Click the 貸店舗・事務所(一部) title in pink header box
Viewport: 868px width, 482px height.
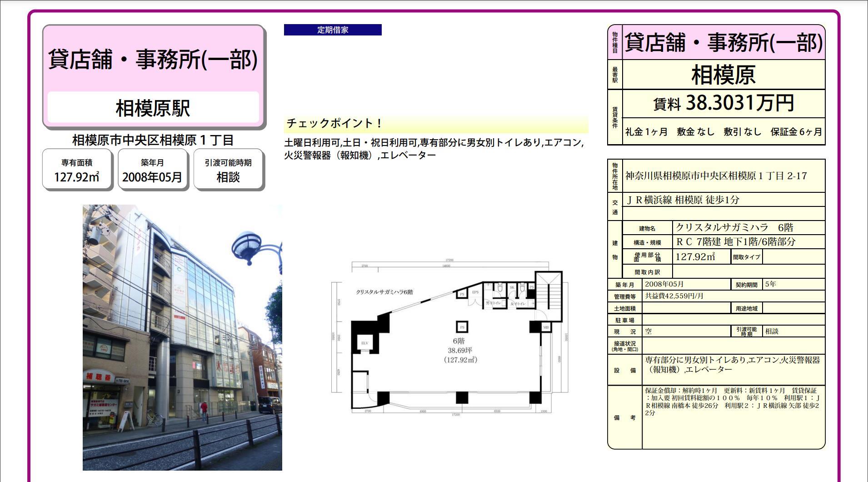(153, 59)
